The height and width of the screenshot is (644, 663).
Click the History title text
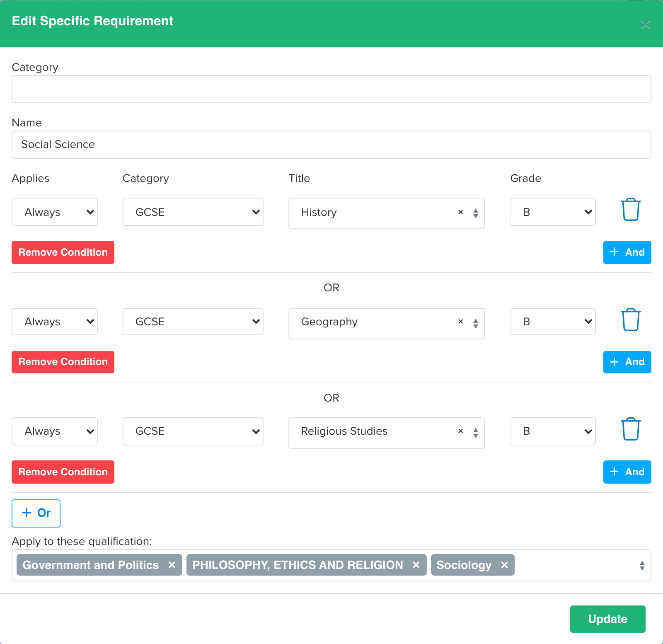319,212
